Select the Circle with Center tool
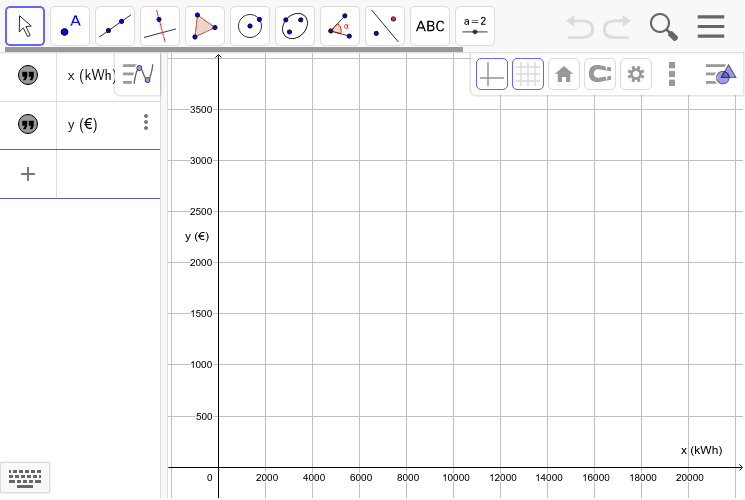The height and width of the screenshot is (500, 745). point(250,26)
